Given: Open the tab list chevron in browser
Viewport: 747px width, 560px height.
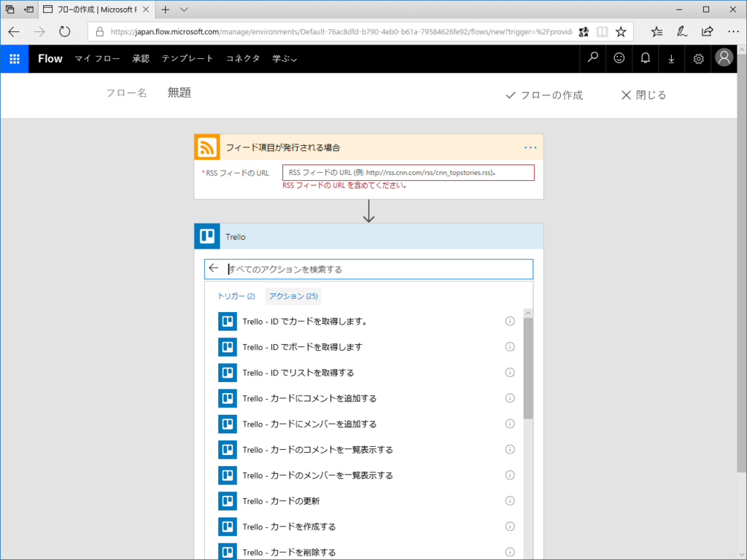Looking at the screenshot, I should click(184, 9).
